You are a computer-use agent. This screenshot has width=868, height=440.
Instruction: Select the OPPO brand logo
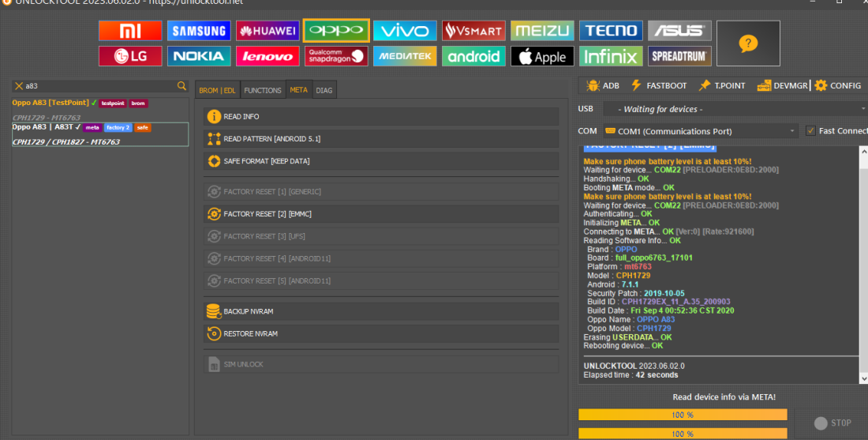(336, 31)
